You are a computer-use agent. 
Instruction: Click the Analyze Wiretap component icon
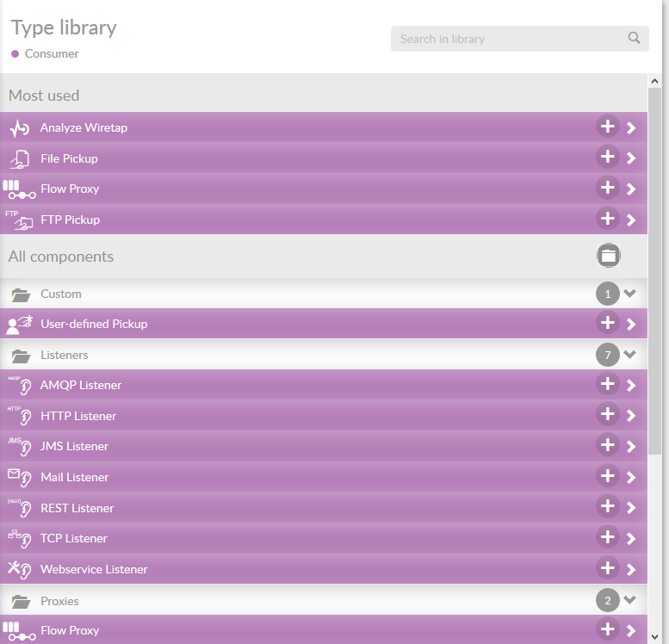(20, 128)
